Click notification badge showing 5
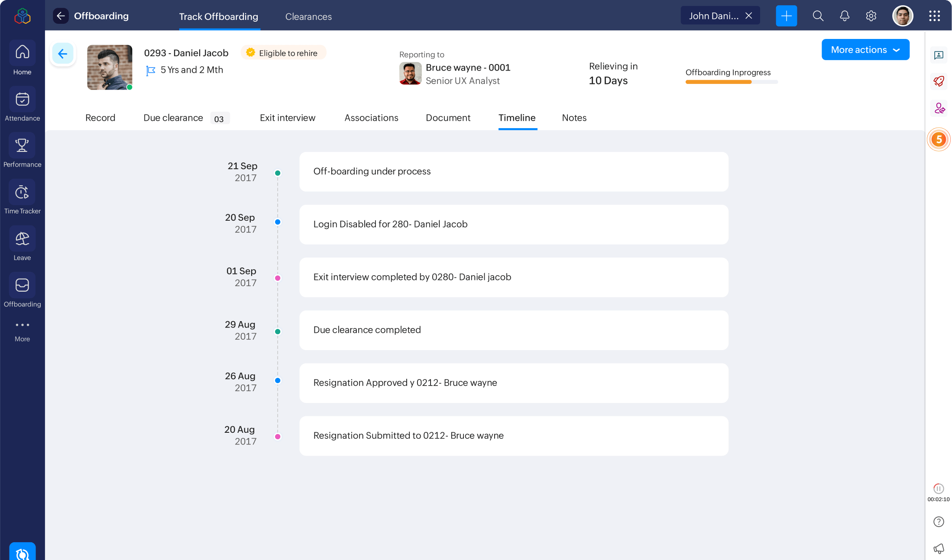Image resolution: width=952 pixels, height=560 pixels. pos(939,139)
